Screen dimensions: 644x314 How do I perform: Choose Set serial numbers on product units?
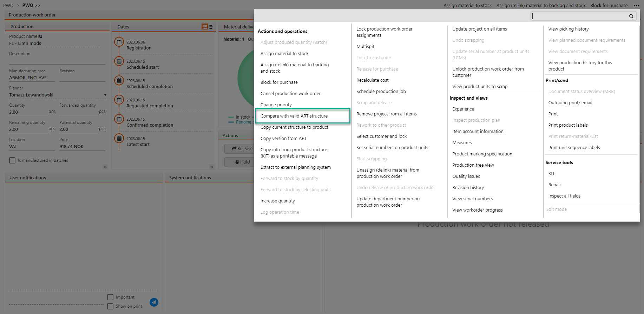point(392,148)
